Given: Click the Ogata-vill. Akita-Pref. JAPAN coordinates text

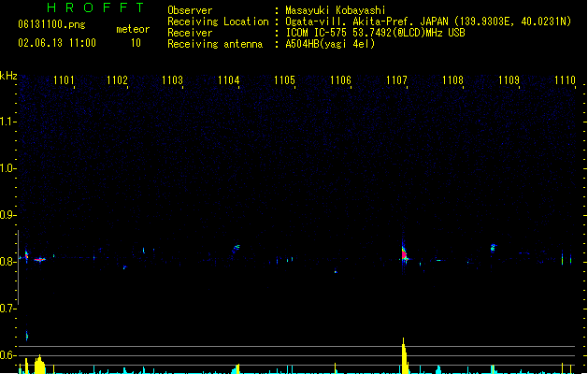Looking at the screenshot, I should point(428,22).
